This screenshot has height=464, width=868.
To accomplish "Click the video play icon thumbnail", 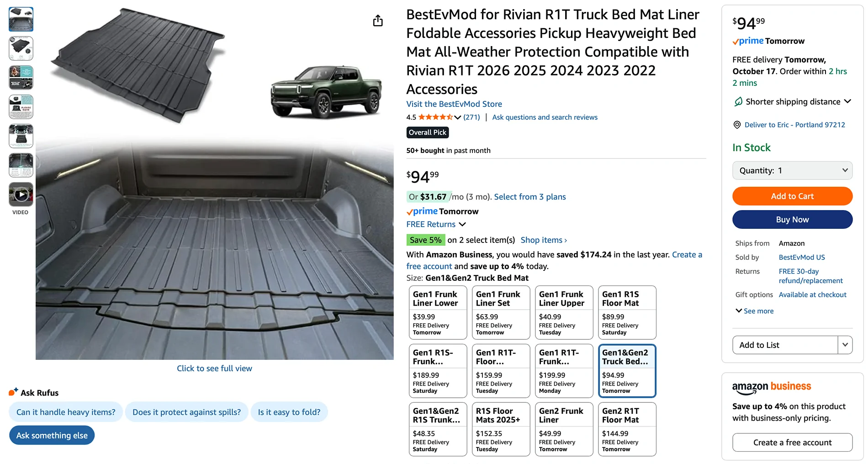I will click(21, 194).
